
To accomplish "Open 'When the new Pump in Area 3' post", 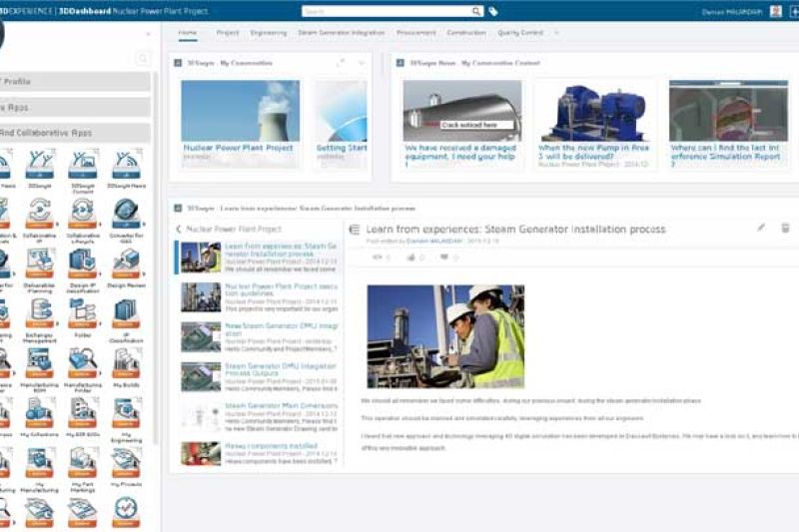I will tap(593, 152).
